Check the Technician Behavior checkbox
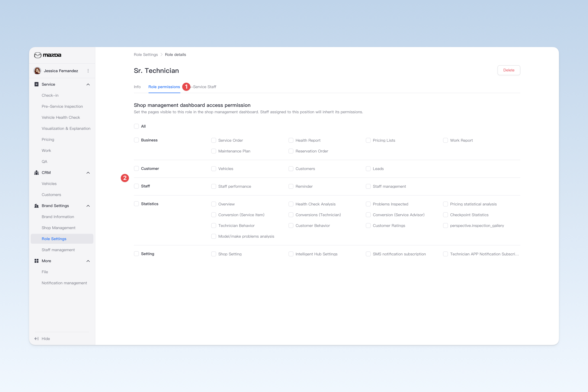Screen dimensions: 588x392 pyautogui.click(x=214, y=225)
